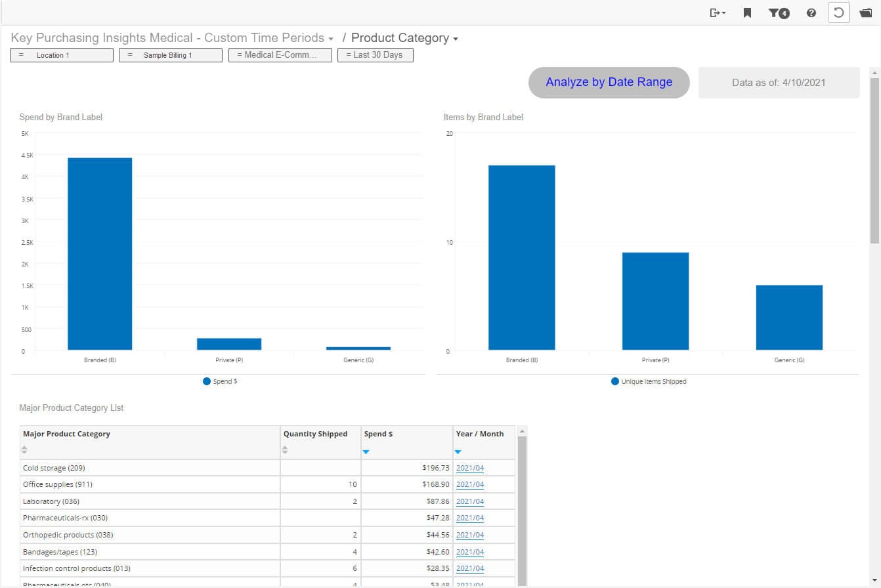Image resolution: width=881 pixels, height=588 pixels.
Task: Expand the Custom Time Periods dropdown
Action: (x=330, y=39)
